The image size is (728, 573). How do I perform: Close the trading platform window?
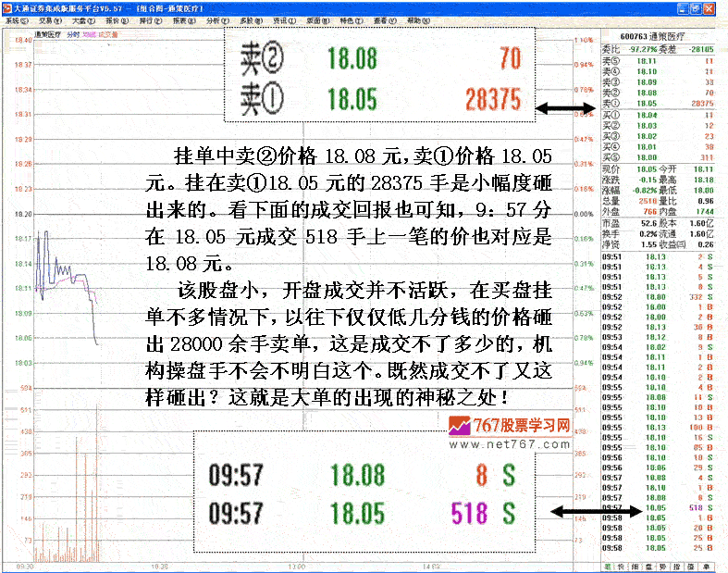pos(719,6)
